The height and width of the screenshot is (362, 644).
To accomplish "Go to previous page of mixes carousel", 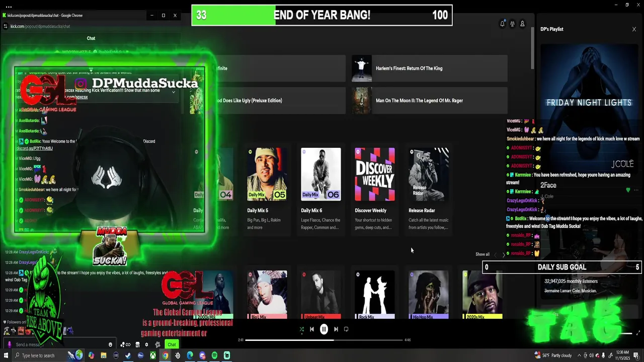I will pyautogui.click(x=495, y=255).
